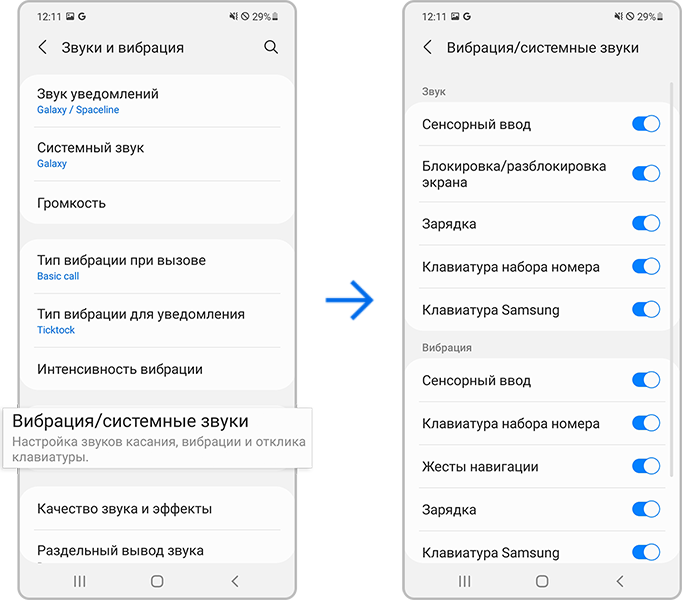Tap left phone's home navigation button
Viewport: 700px width, 600px height.
coord(157,581)
